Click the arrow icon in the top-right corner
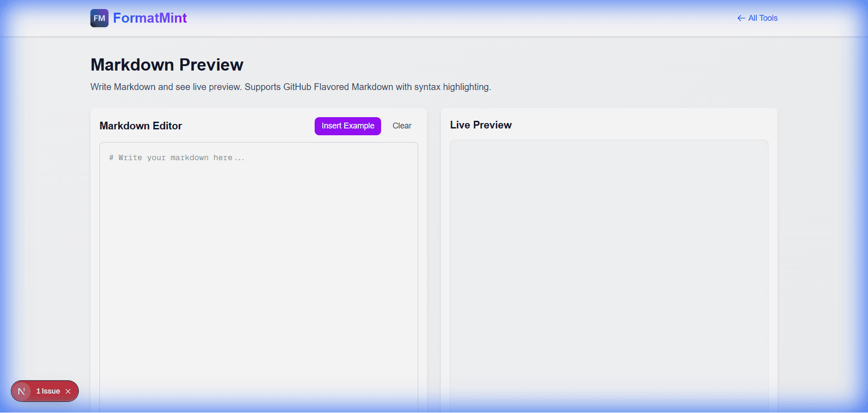The image size is (868, 413). click(741, 18)
